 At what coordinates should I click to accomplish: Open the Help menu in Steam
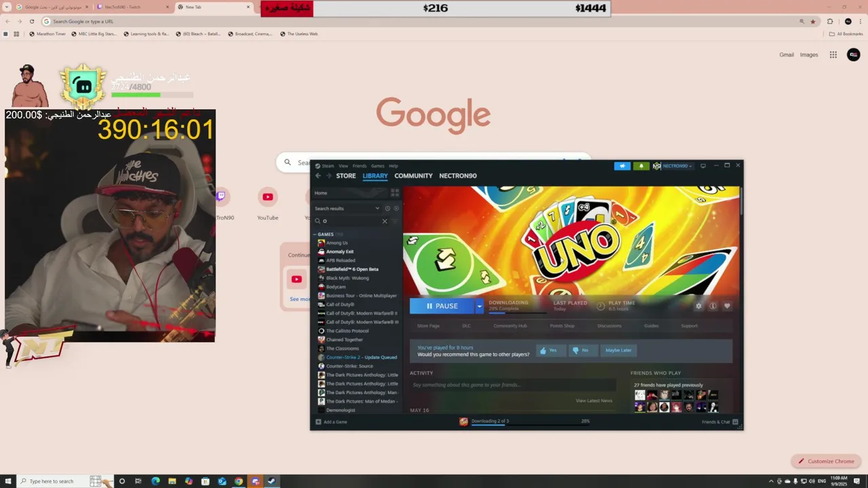(x=393, y=166)
